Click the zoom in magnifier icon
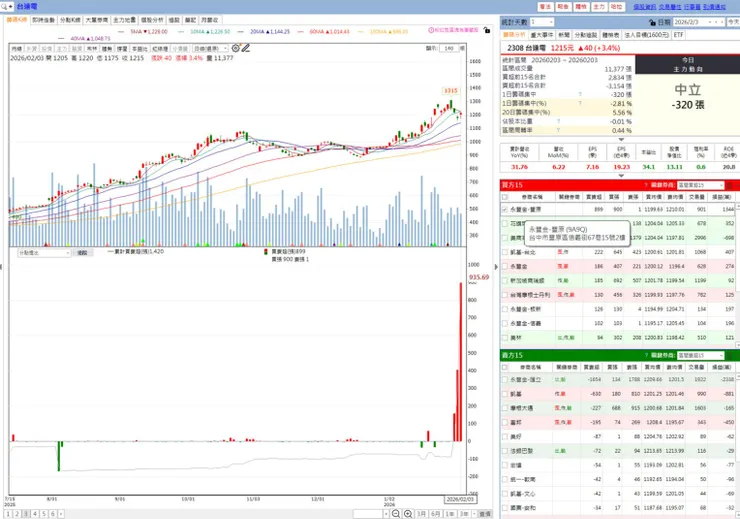This screenshot has width=740, height=519. 408,514
